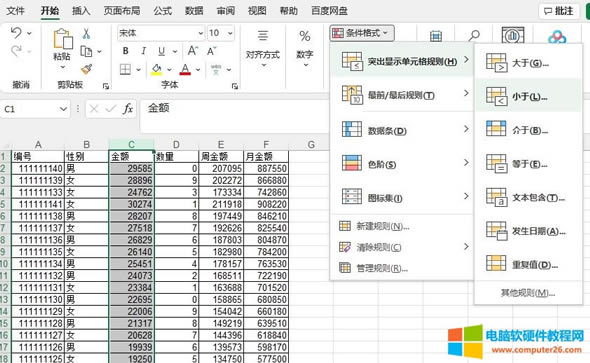590x363 pixels.
Task: Choose 管理规则 menu entry
Action: [402, 268]
